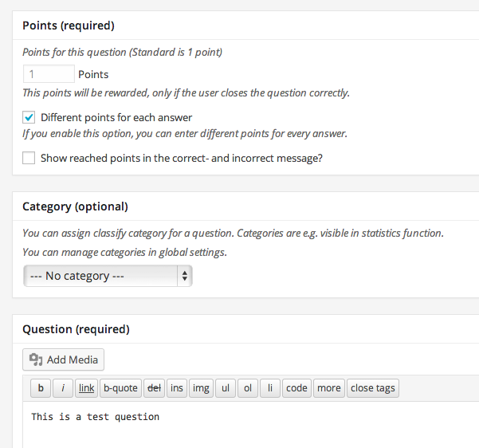Click the italic 'i' quicktag button
479x448 pixels.
click(63, 388)
